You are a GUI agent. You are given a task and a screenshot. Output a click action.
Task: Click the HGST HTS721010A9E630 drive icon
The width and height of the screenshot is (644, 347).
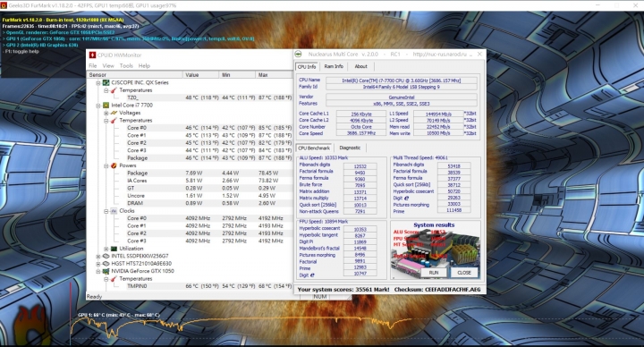coord(106,263)
